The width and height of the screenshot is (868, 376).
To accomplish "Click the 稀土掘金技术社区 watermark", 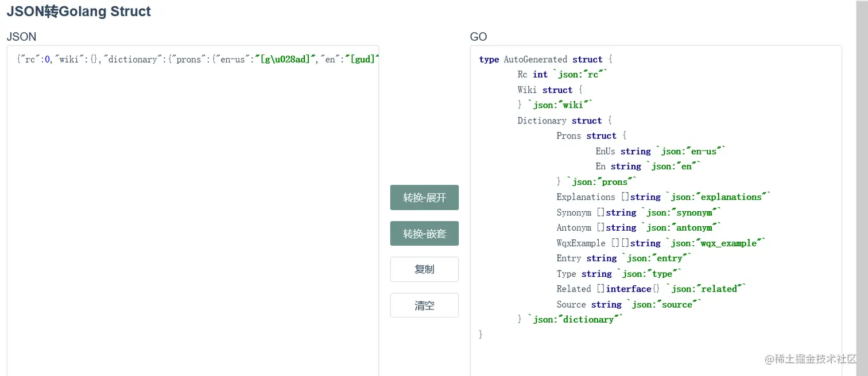I will click(810, 359).
